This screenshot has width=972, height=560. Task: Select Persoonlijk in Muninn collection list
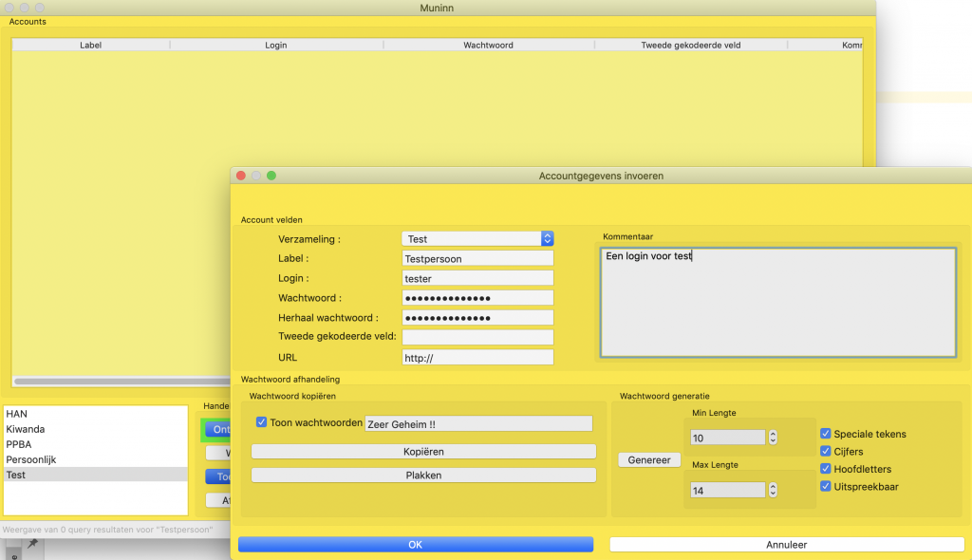pyautogui.click(x=96, y=459)
